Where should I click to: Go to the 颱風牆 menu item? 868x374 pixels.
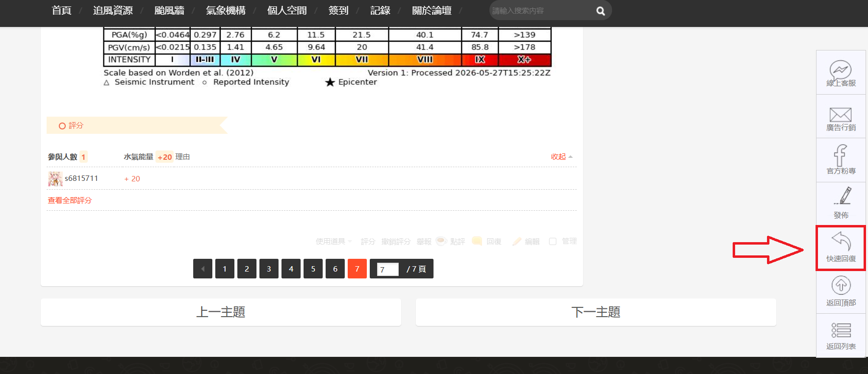169,10
